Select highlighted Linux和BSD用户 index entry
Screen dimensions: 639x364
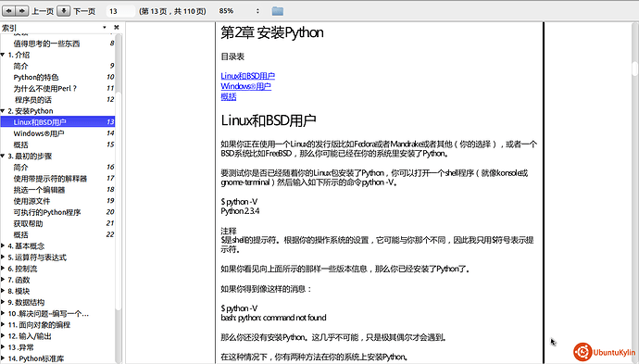pos(57,122)
